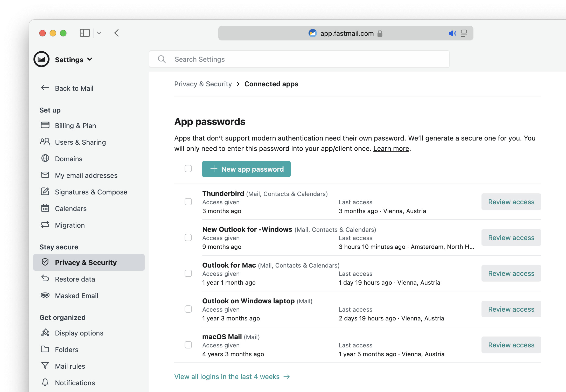This screenshot has width=566, height=392.
Task: Click the Signatures & Compose pencil icon
Action: (x=45, y=191)
